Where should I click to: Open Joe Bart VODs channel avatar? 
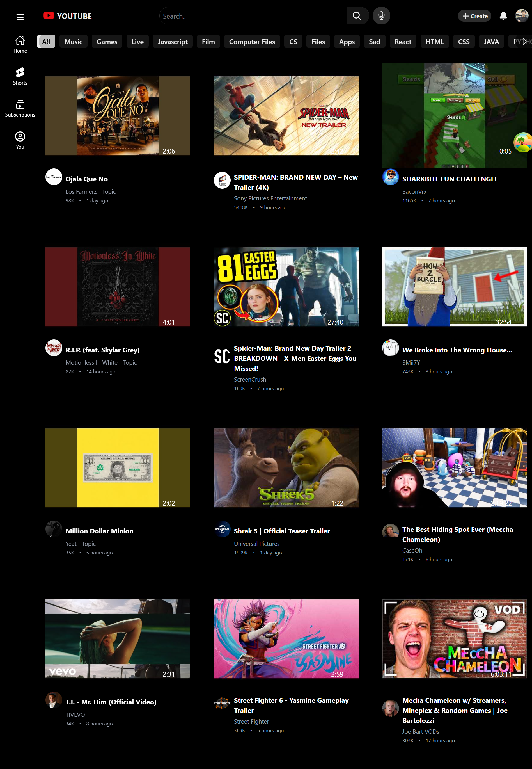(x=390, y=708)
